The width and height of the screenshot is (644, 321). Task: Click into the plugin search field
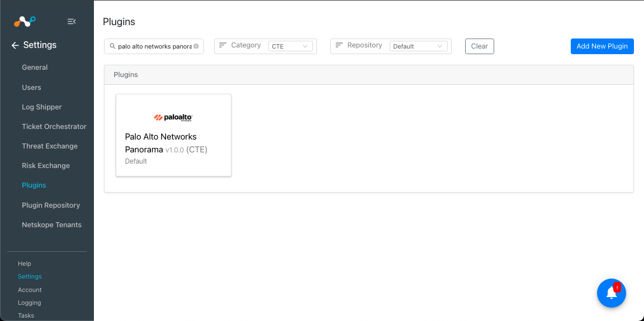pos(154,46)
